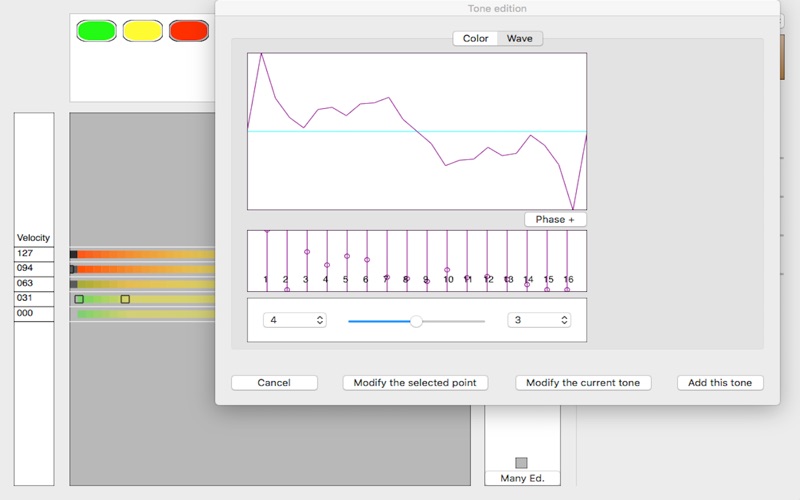Click harmonic 9 bar in spectrum
Screen dimensions: 800x500
(x=427, y=261)
